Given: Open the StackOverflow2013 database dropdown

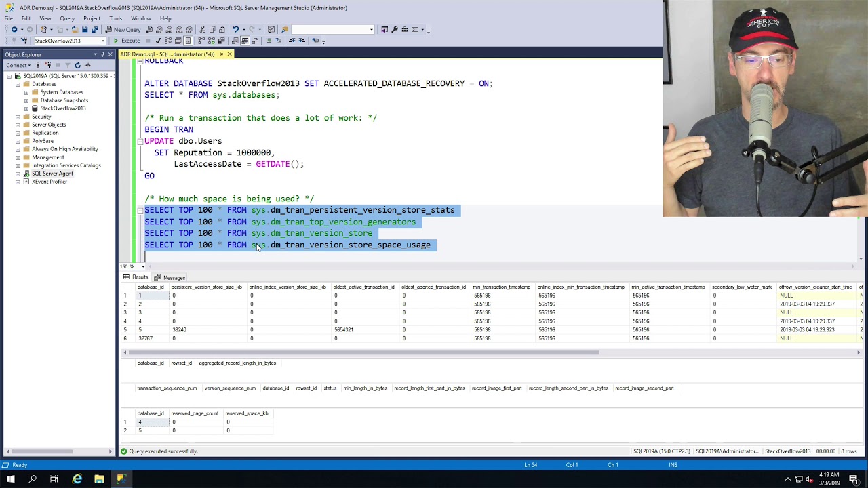Looking at the screenshot, I should [103, 41].
